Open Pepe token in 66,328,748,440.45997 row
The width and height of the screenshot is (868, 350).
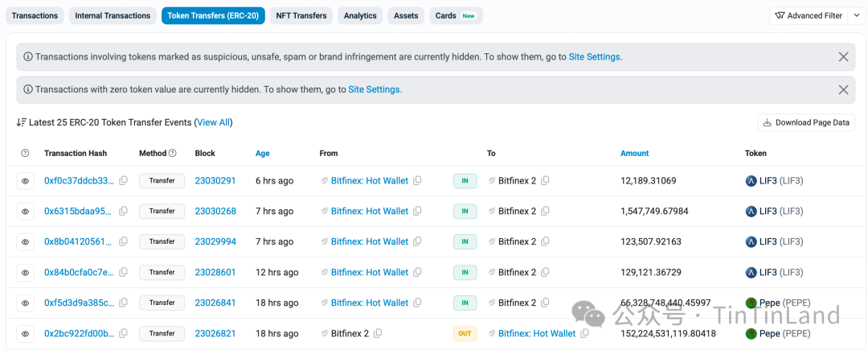click(x=778, y=303)
